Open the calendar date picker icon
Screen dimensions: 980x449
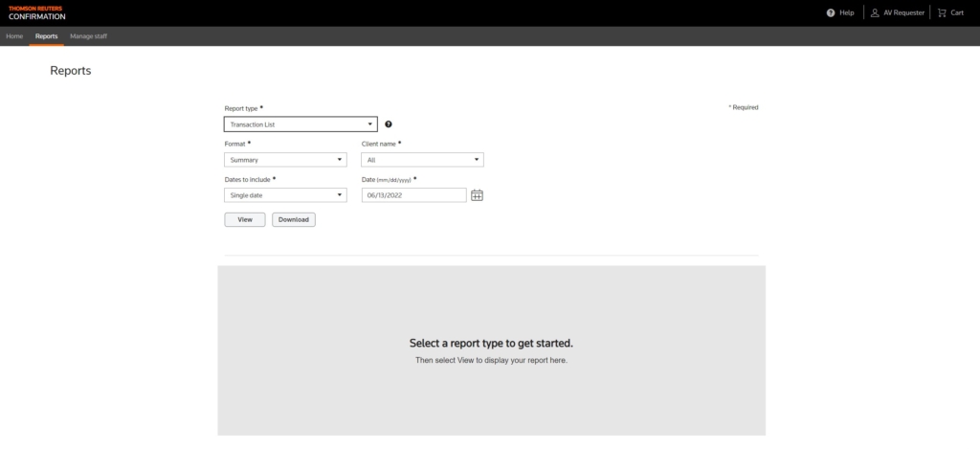click(477, 195)
